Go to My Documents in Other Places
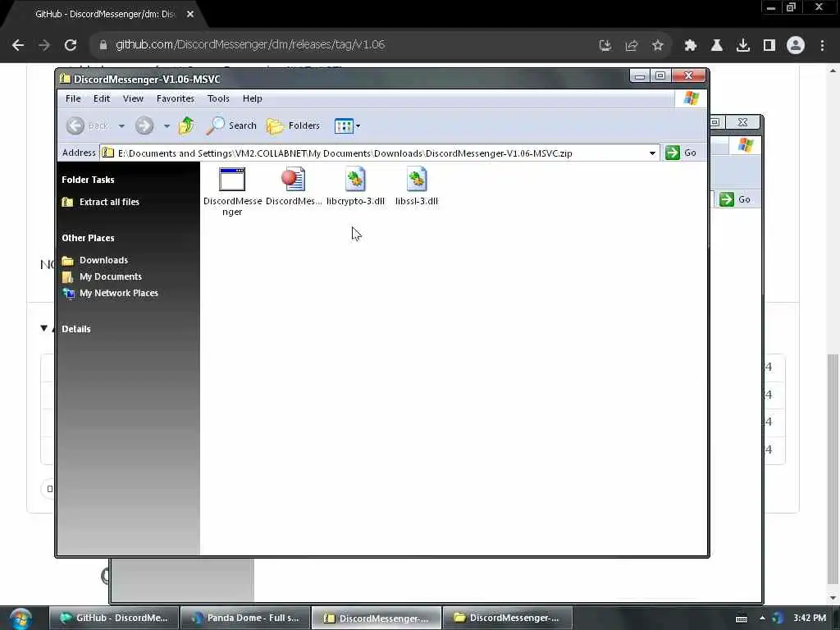This screenshot has height=630, width=840. [x=102, y=277]
